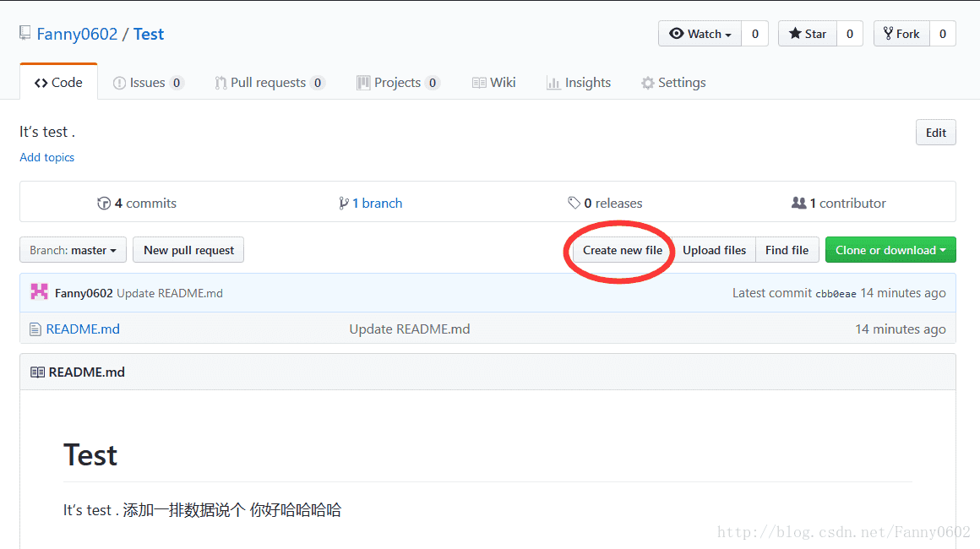
Task: Fork the Test repository
Action: click(901, 34)
